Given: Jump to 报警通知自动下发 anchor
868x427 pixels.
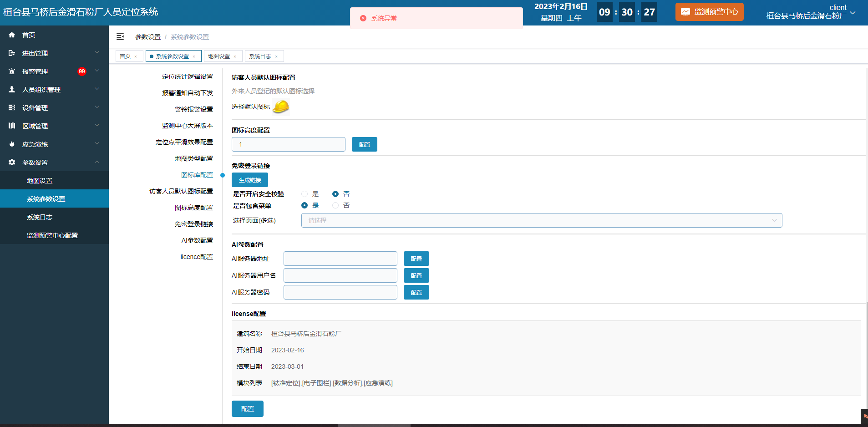Looking at the screenshot, I should coord(188,93).
